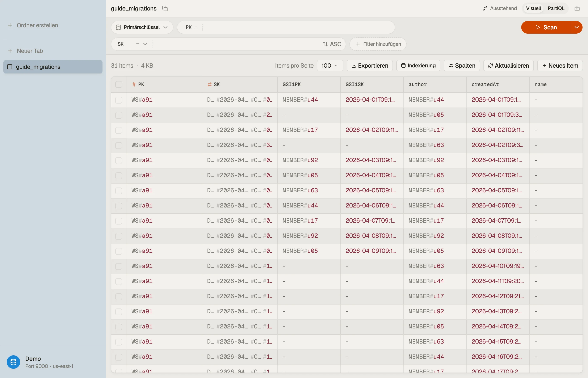Click the plus icon next to Ordner erstellen
Image resolution: width=588 pixels, height=378 pixels.
[10, 25]
